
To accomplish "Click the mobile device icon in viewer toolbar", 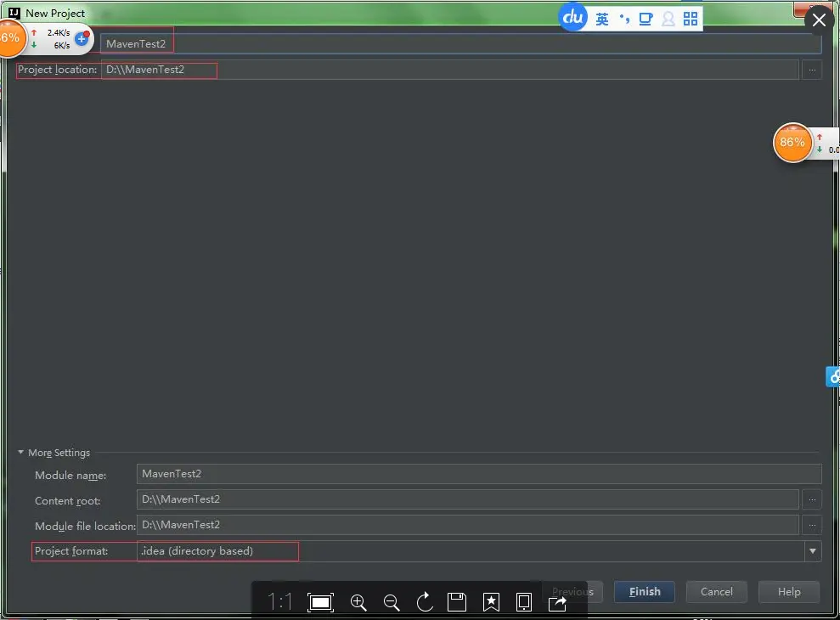I will pos(524,602).
